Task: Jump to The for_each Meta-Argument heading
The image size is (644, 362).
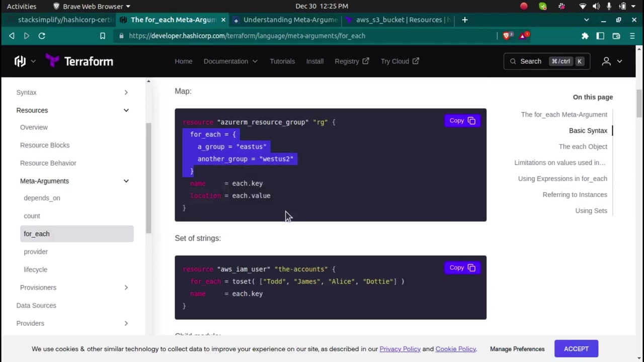Action: 564,115
